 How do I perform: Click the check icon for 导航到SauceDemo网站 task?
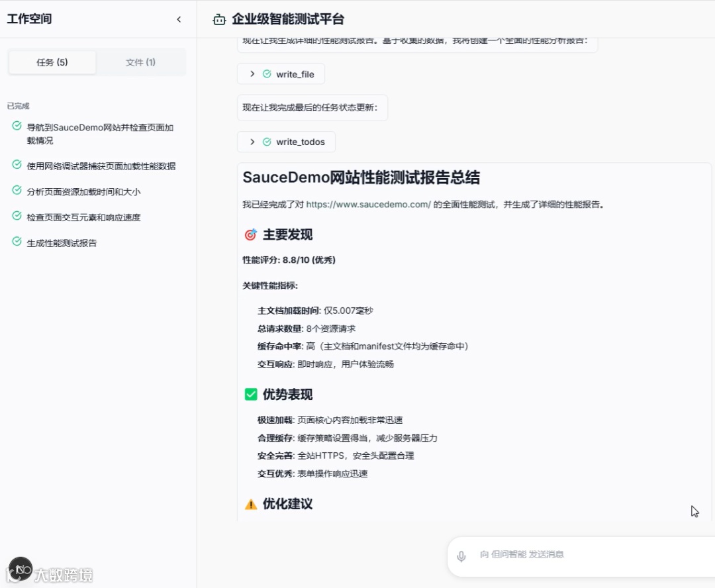17,125
